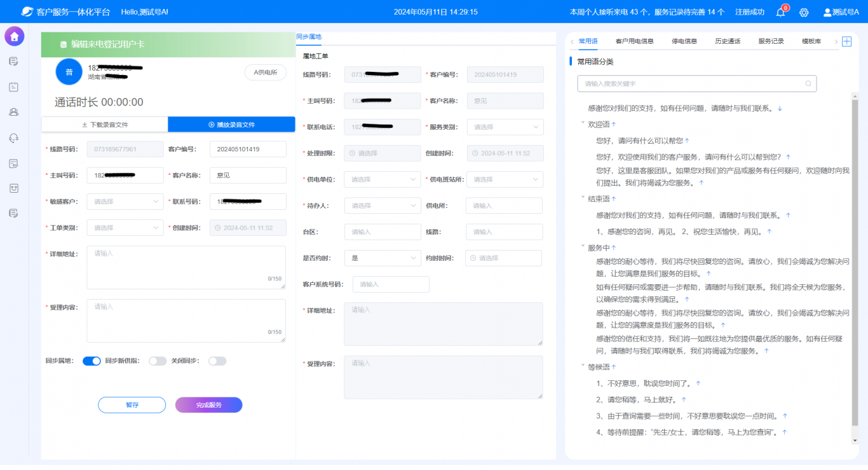
Task: Click the 下载录音文件 button
Action: click(105, 125)
